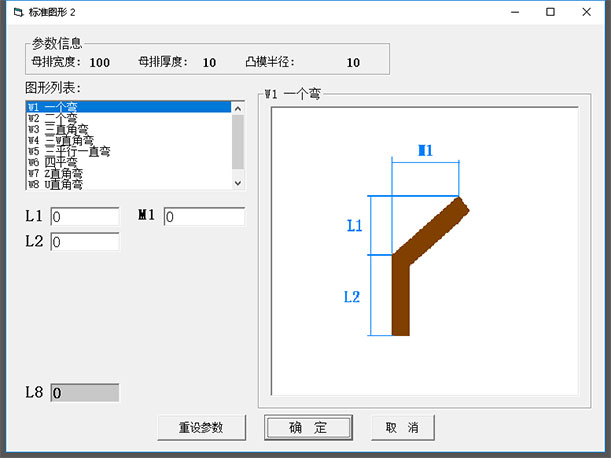The width and height of the screenshot is (611, 458).
Task: Click the shape list scrollbar thumb
Action: [x=237, y=140]
